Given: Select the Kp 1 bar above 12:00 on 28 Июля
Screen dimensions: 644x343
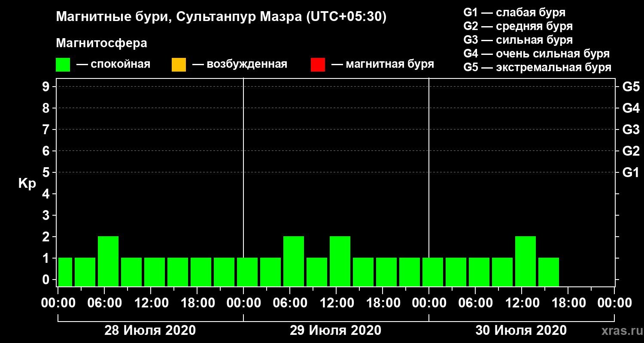Looking at the screenshot, I should [x=155, y=272].
